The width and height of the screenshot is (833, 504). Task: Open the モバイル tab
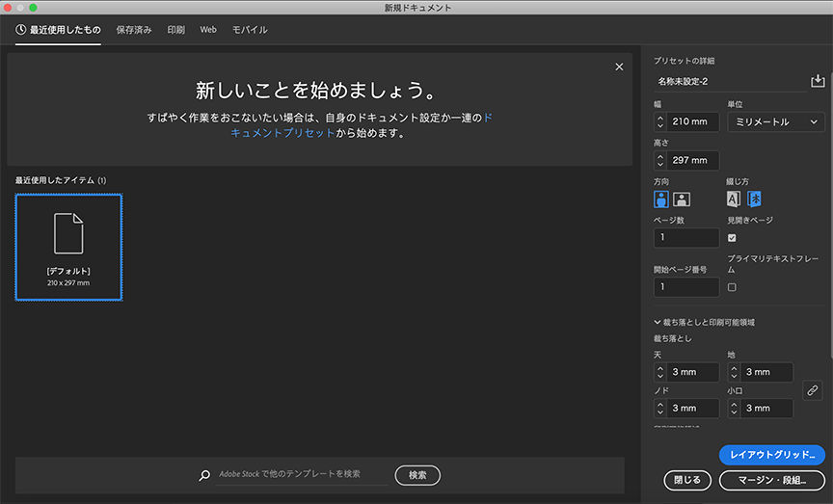(x=250, y=30)
